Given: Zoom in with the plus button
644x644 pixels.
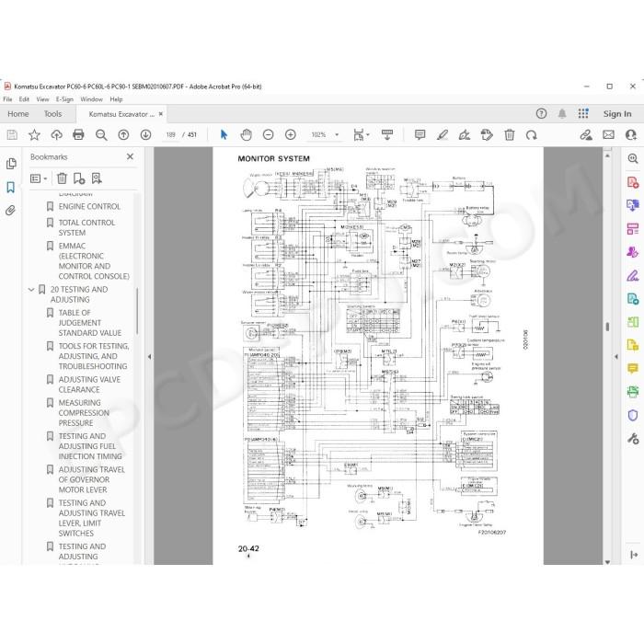Looking at the screenshot, I should pyautogui.click(x=291, y=134).
